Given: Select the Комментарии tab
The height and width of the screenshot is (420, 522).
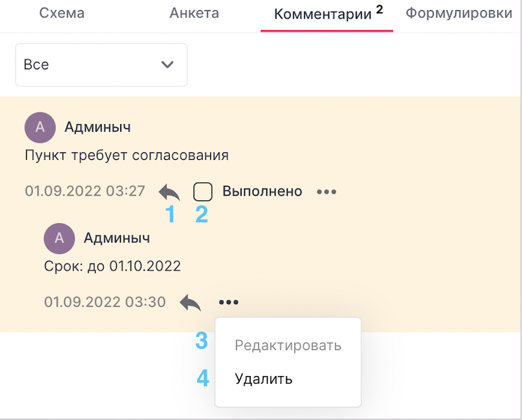Looking at the screenshot, I should 327,14.
